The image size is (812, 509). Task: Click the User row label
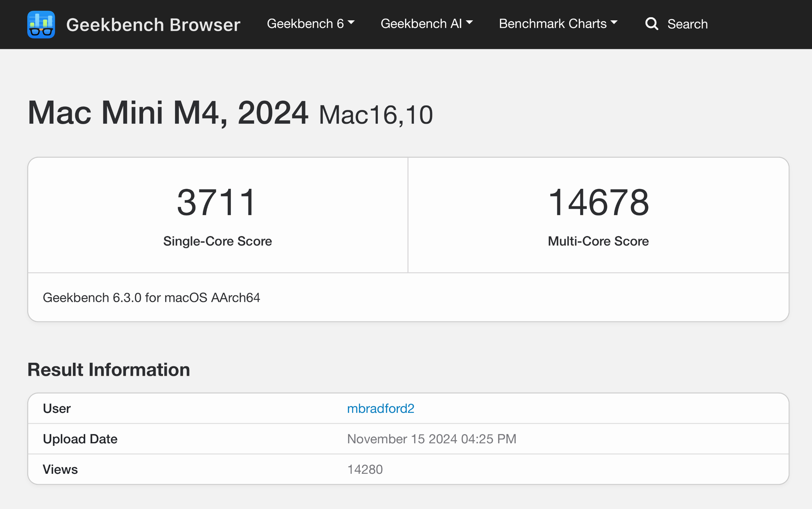click(x=57, y=408)
